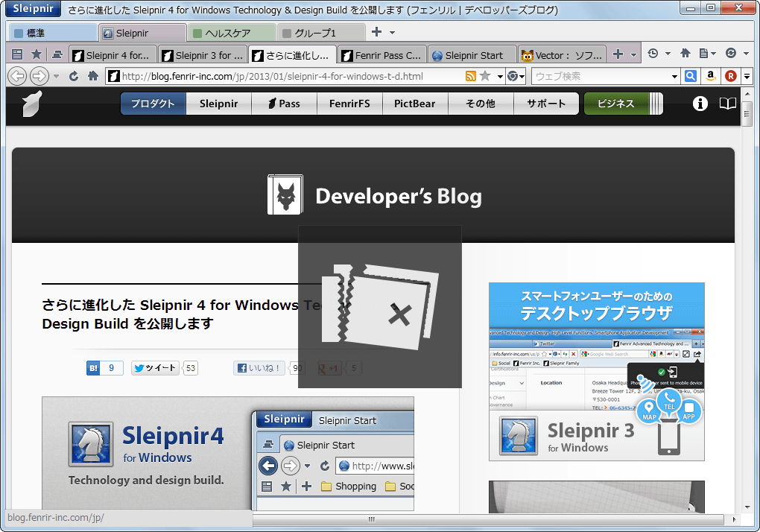This screenshot has height=532, width=760.
Task: Switch to the Fenrir Pass C... tab
Action: click(x=382, y=55)
